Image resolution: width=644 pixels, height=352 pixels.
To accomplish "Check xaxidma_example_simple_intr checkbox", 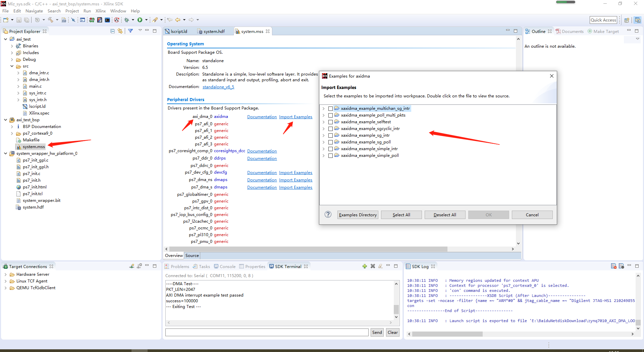I will 330,149.
